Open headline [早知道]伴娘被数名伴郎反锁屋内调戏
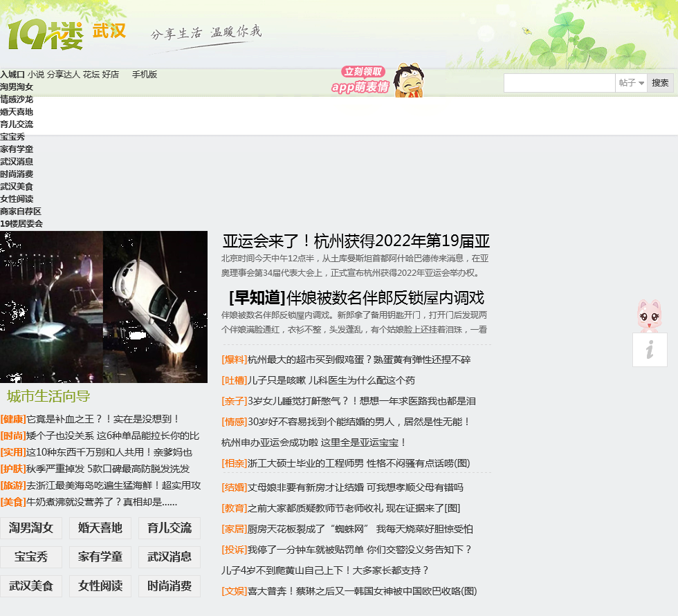 (356, 298)
